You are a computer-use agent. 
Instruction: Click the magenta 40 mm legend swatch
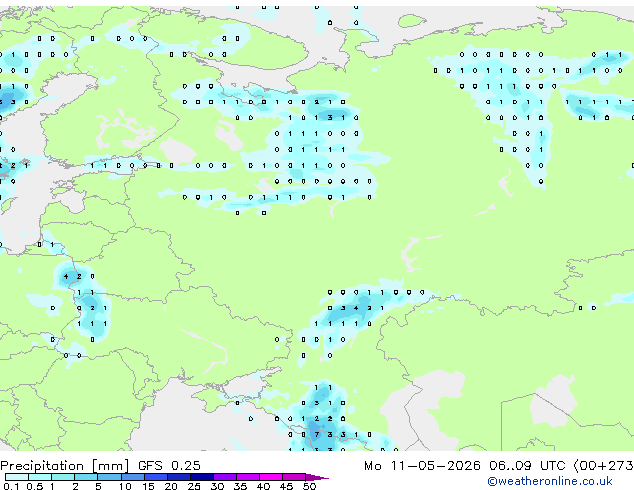[271, 477]
